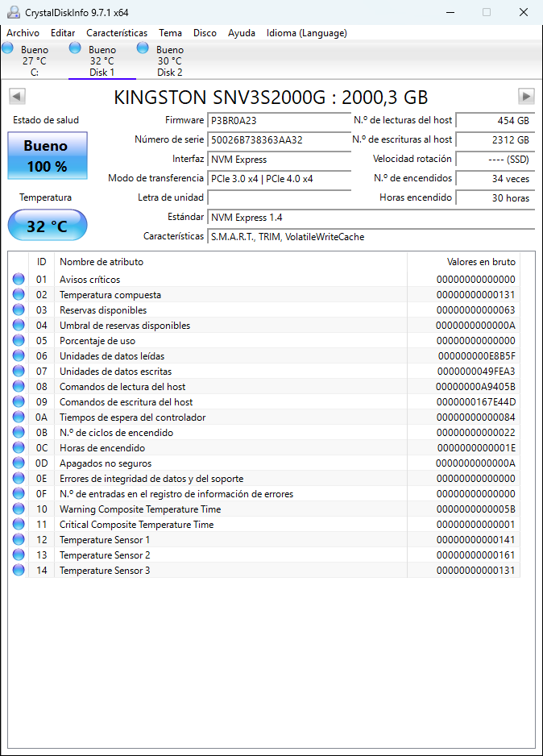Click the Nombre de atributo column header
This screenshot has width=543, height=756.
pos(230,262)
